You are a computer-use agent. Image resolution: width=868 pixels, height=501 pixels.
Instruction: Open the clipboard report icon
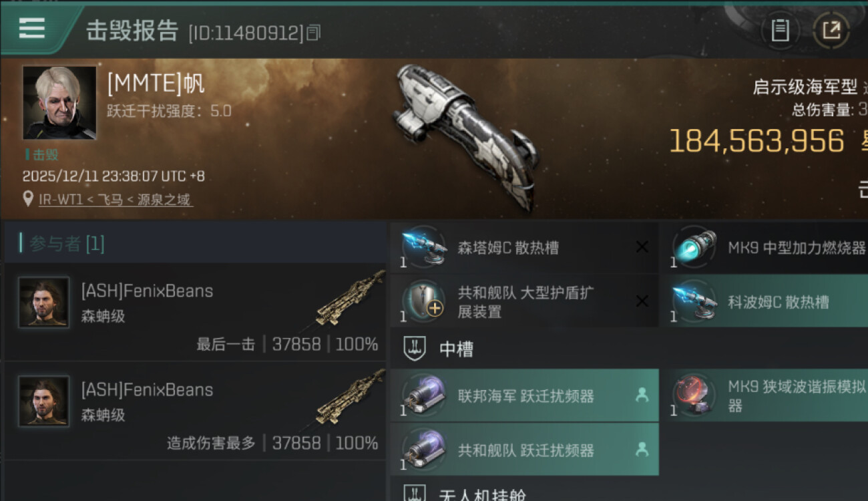point(780,30)
